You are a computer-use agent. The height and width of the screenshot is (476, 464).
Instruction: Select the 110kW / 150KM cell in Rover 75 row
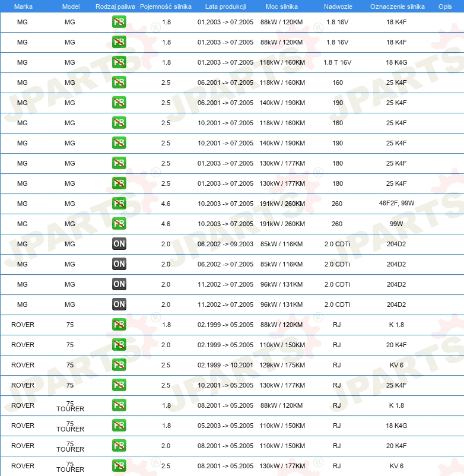click(282, 345)
